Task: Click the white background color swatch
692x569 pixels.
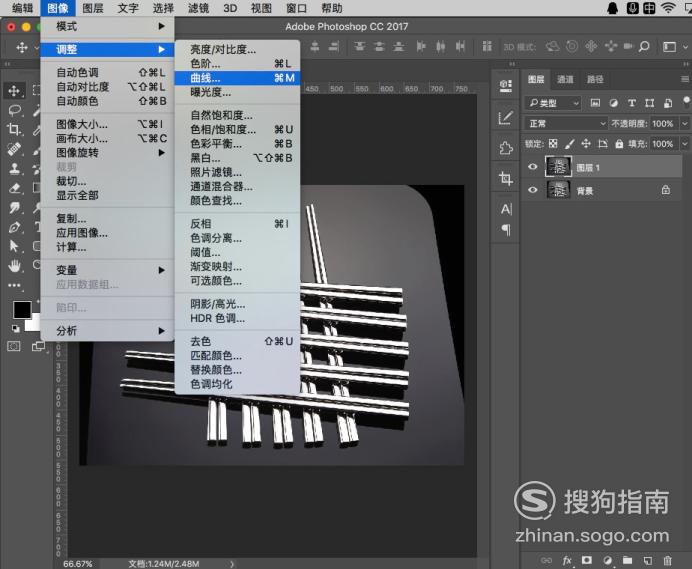Action: point(35,325)
